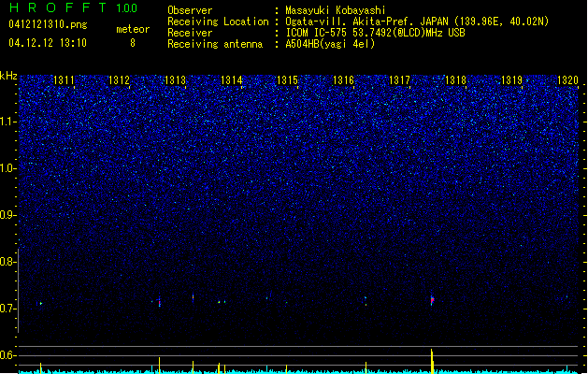Click the 1314 time marker
588x374 pixels.
pyautogui.click(x=232, y=80)
